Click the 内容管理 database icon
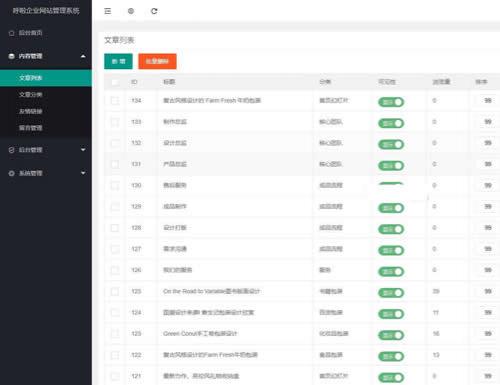This screenshot has height=385, width=500. coord(12,56)
